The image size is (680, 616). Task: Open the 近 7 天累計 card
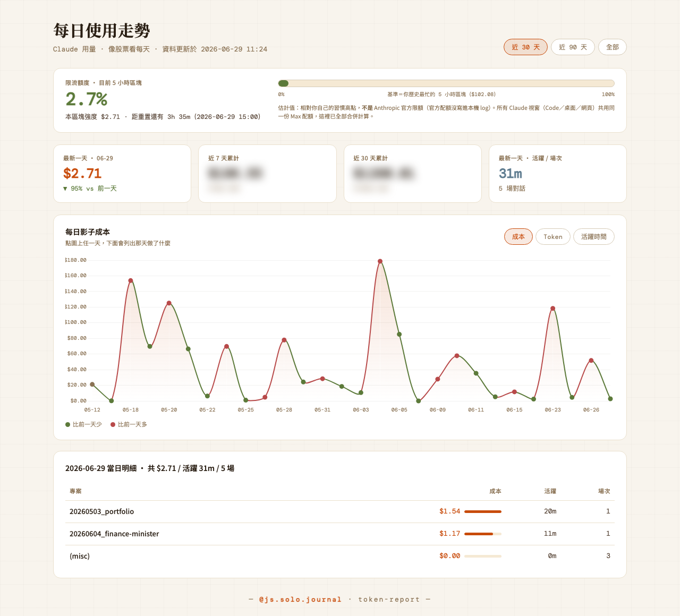click(x=267, y=174)
